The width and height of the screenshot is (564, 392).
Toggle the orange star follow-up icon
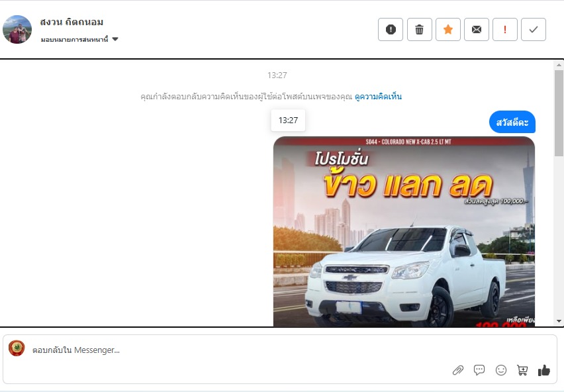point(447,30)
